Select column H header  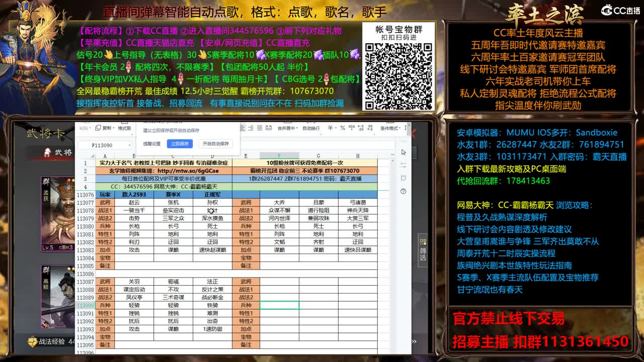click(x=358, y=156)
